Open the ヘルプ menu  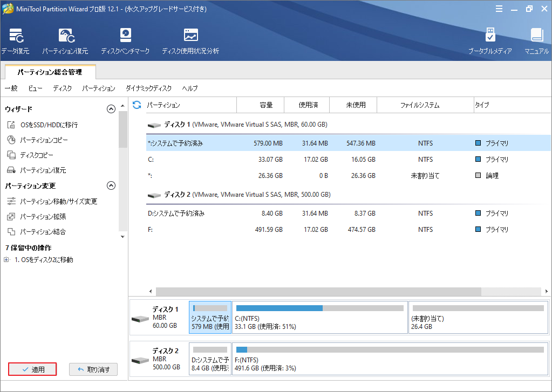(x=190, y=88)
